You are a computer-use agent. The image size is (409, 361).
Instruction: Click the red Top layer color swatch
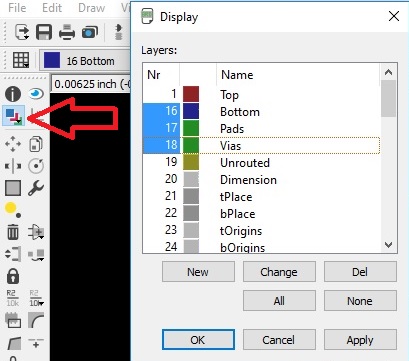(191, 94)
